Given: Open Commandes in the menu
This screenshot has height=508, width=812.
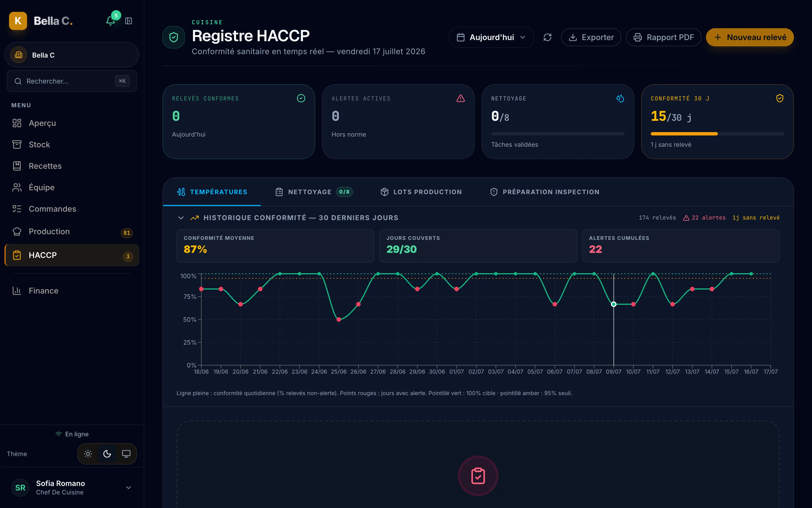Looking at the screenshot, I should point(72,209).
